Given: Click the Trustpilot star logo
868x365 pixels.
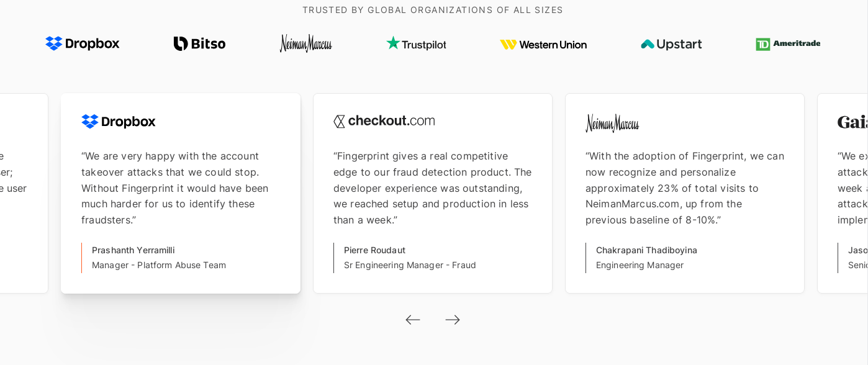Looking at the screenshot, I should coord(416,43).
